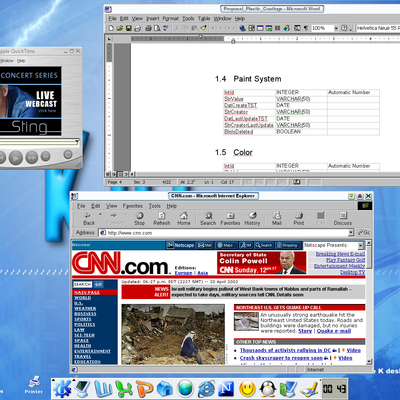Click the Print icon in Word toolbar

coord(148,28)
